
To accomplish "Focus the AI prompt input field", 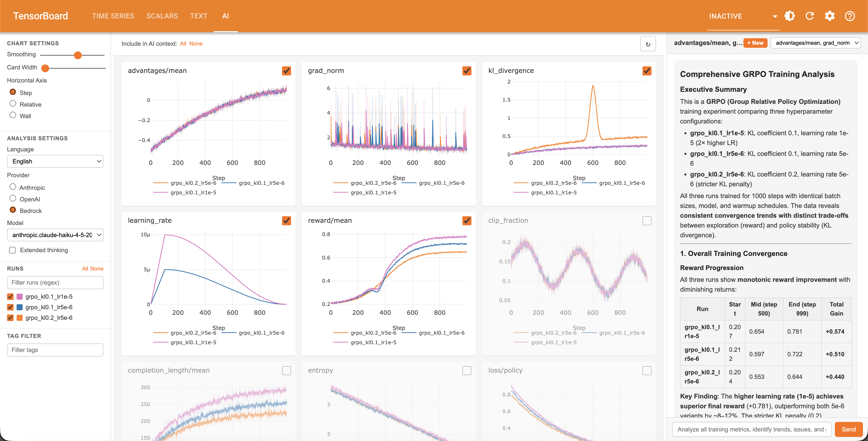I will click(752, 429).
